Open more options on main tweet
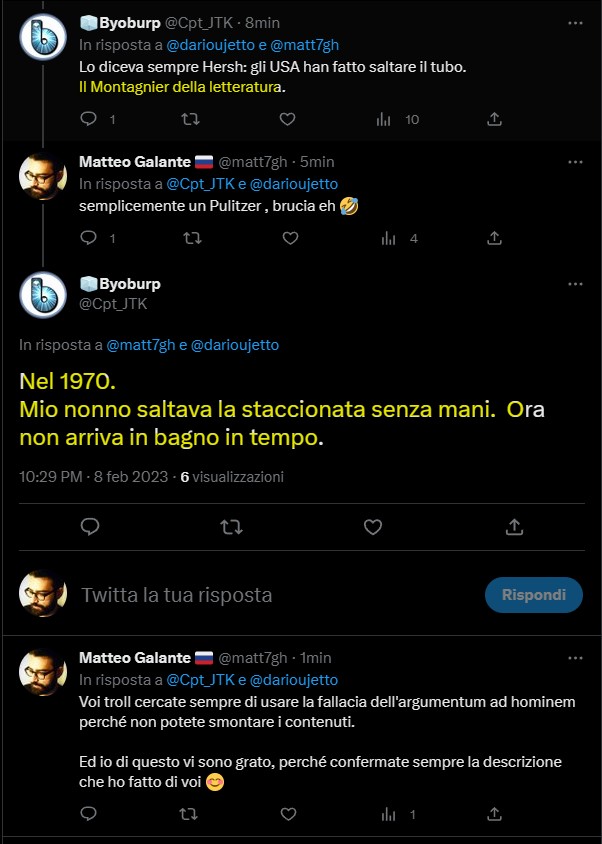 (x=575, y=284)
